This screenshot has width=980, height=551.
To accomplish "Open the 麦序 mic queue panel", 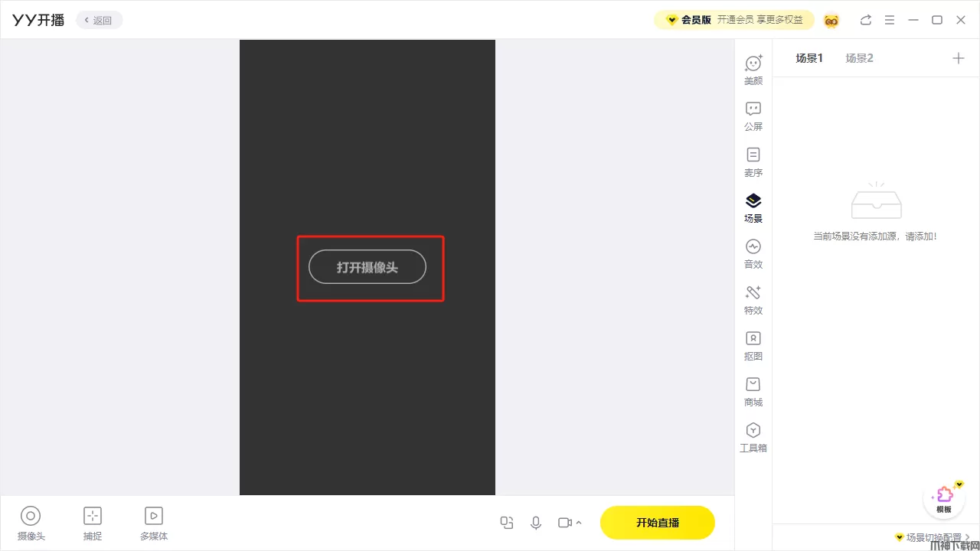I will [x=753, y=161].
